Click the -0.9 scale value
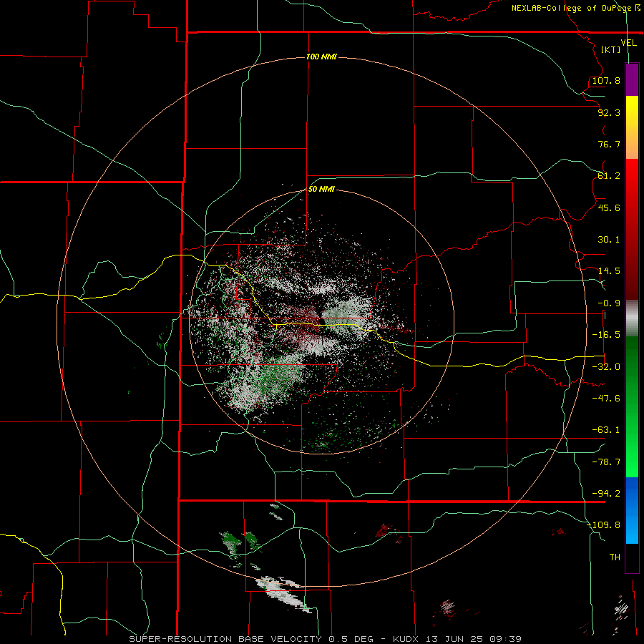The height and width of the screenshot is (644, 644). [x=609, y=303]
